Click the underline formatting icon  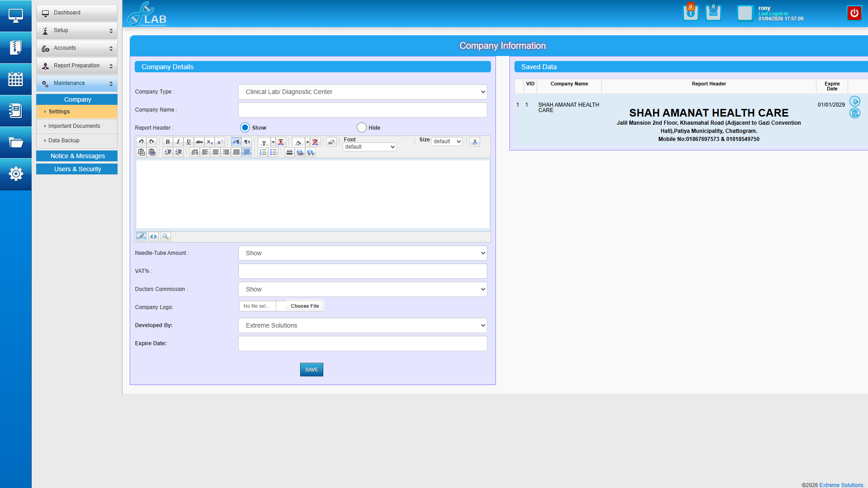coord(189,142)
